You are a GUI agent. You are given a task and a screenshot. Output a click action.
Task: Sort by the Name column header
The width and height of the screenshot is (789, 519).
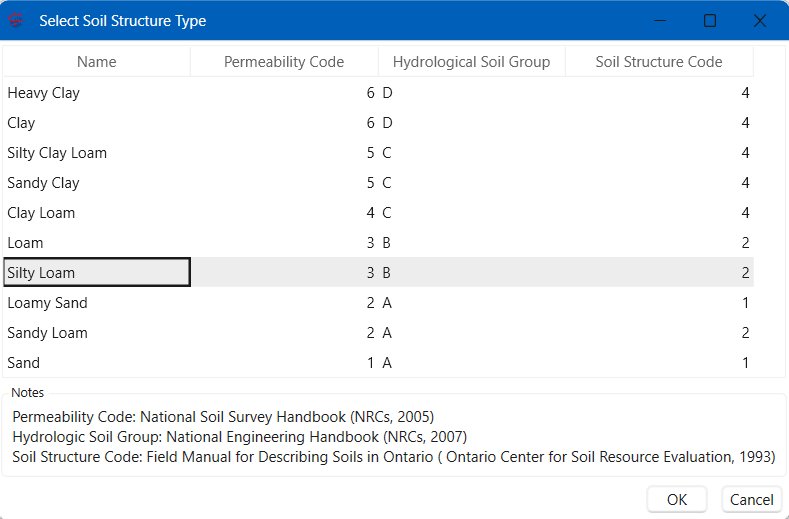click(97, 61)
